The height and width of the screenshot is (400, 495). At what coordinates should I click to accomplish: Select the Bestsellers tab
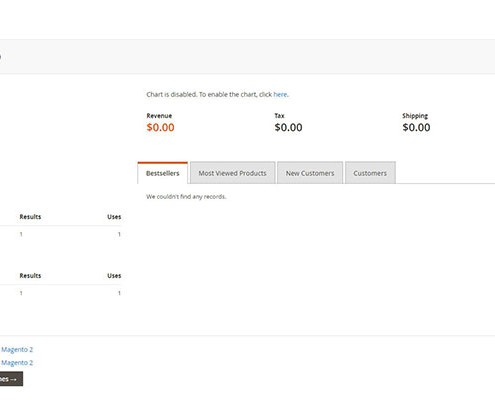pyautogui.click(x=163, y=173)
